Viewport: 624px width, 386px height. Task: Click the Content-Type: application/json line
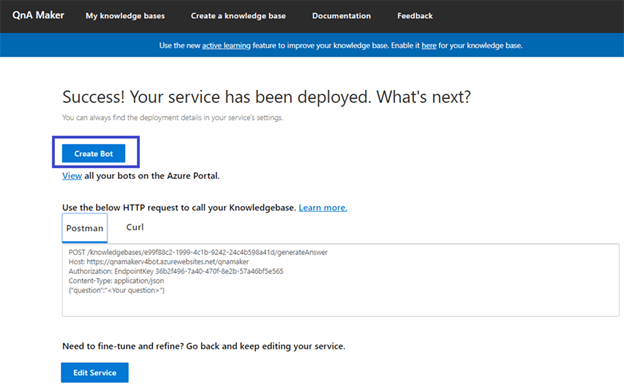click(116, 281)
